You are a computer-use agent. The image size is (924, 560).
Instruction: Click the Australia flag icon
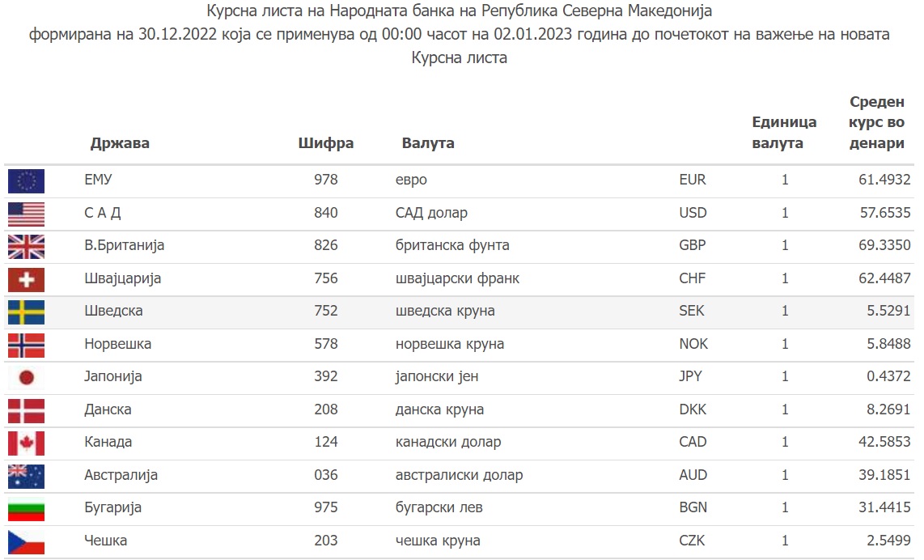click(x=26, y=477)
